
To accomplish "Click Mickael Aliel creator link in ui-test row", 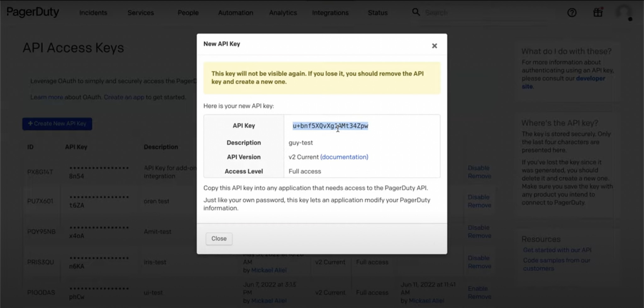I will pyautogui.click(x=269, y=301).
